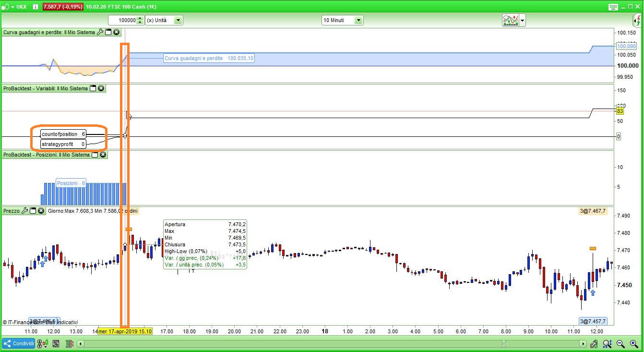Screen dimensions: 644x352
Task: Click the ProBacktest - Variabili panel title
Action: pos(46,88)
